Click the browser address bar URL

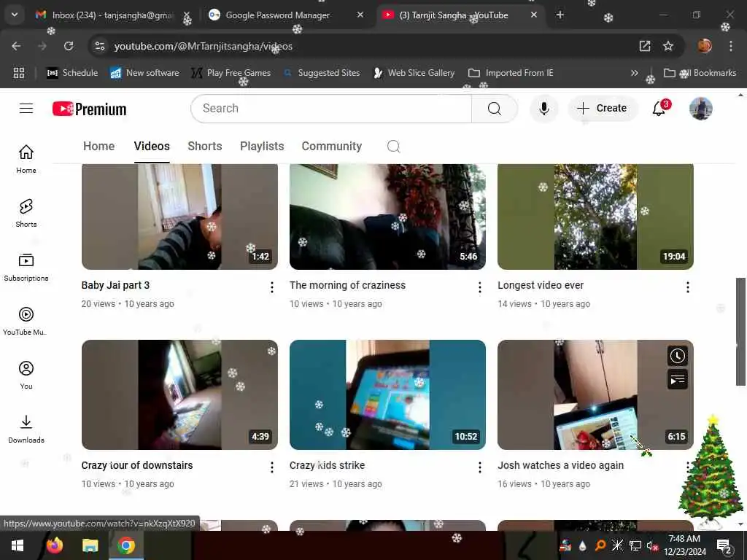click(x=204, y=46)
